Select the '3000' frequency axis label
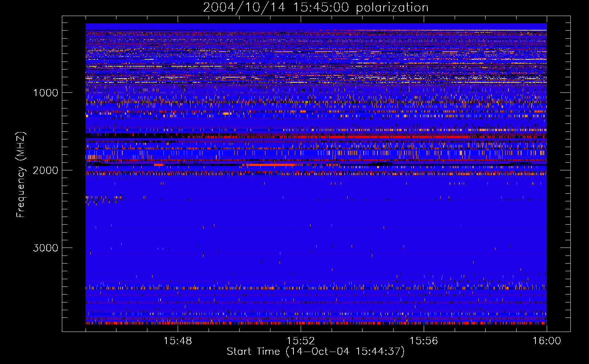Viewport: 589px width, 364px height. pyautogui.click(x=46, y=248)
